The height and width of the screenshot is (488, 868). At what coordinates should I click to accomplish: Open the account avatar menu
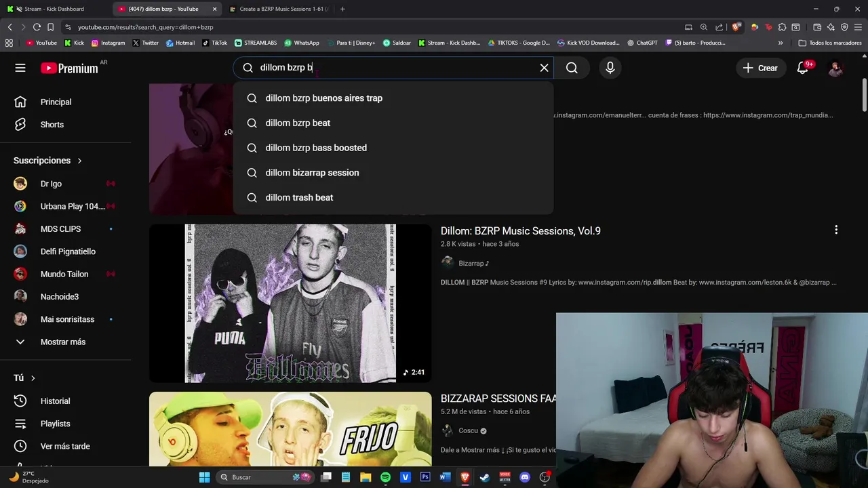[x=835, y=68]
